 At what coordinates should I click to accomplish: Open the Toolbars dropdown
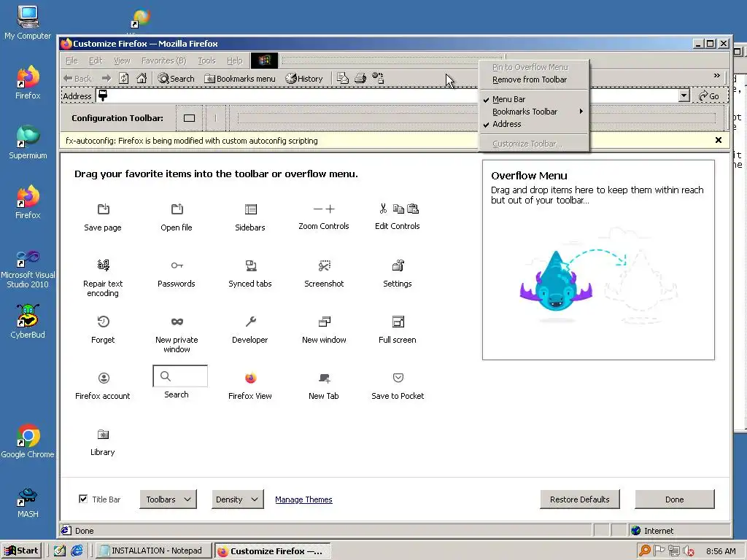tap(169, 499)
